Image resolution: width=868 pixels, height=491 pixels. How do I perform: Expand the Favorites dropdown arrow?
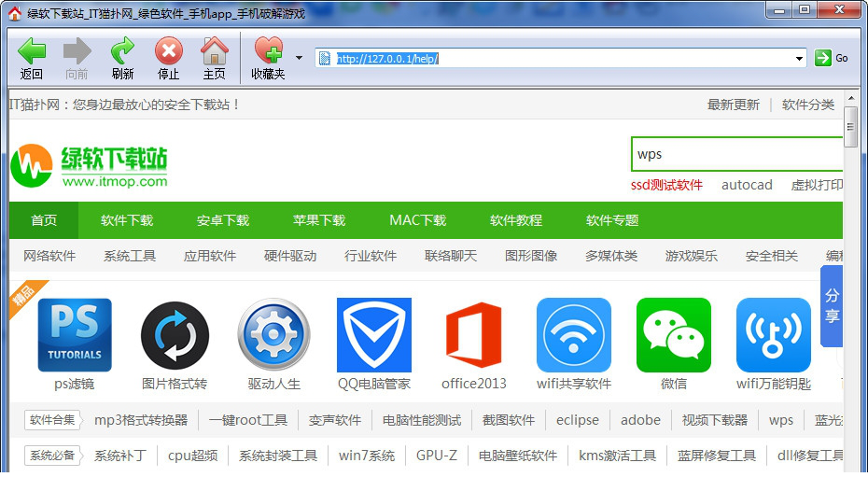click(299, 58)
